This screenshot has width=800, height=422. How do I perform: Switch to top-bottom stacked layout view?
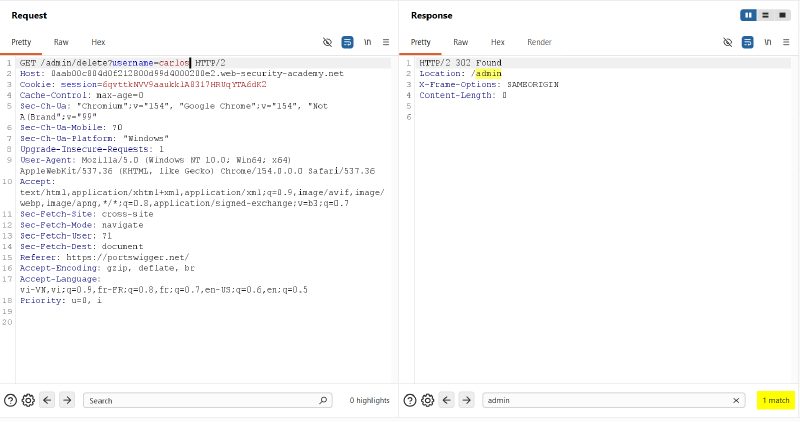(x=765, y=15)
